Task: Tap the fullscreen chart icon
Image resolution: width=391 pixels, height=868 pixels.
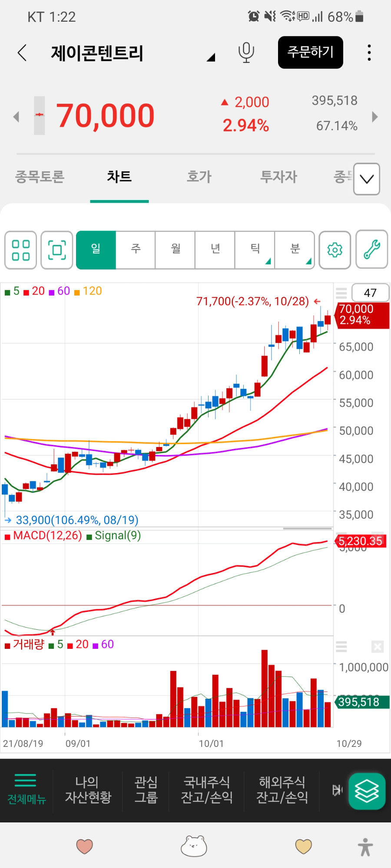Action: click(x=57, y=250)
